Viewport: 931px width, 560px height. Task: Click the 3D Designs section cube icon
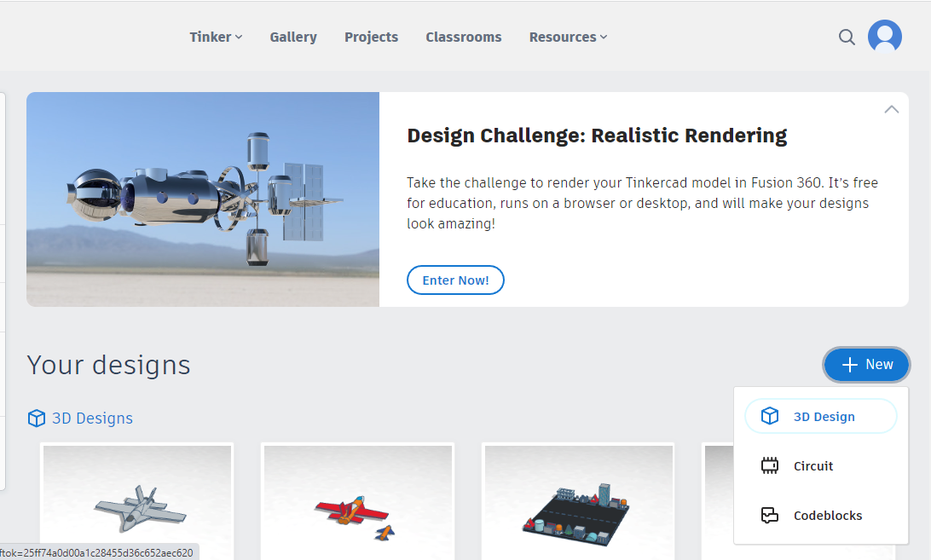click(x=36, y=418)
